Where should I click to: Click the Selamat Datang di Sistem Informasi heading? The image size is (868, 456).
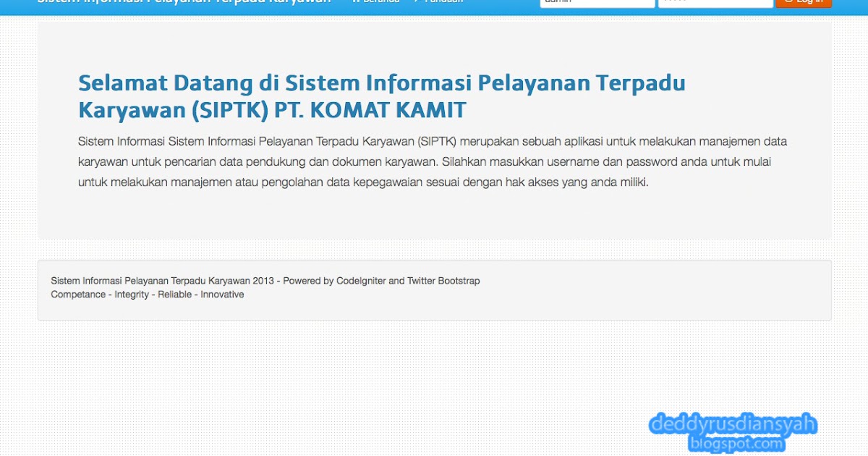382,96
